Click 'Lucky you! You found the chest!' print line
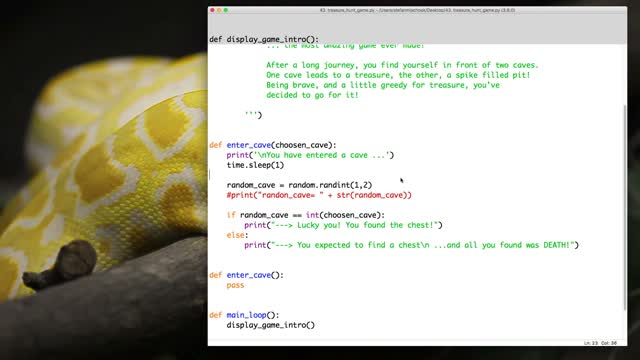Viewport: 640px width, 360px height. 343,225
